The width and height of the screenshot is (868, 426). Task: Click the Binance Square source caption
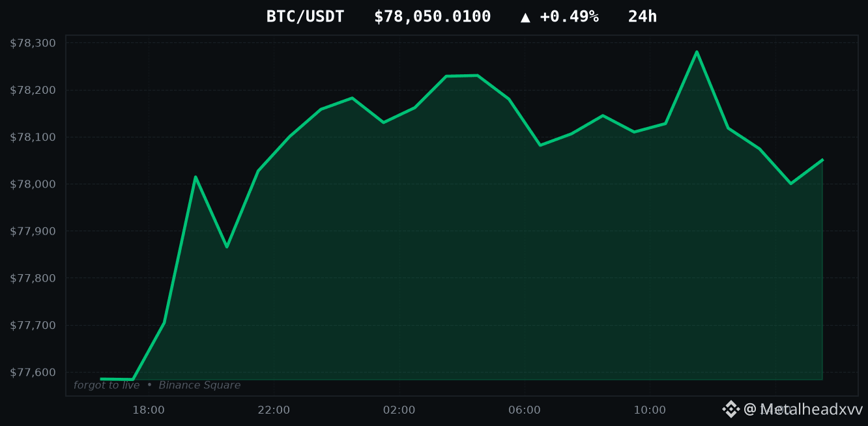click(x=199, y=385)
